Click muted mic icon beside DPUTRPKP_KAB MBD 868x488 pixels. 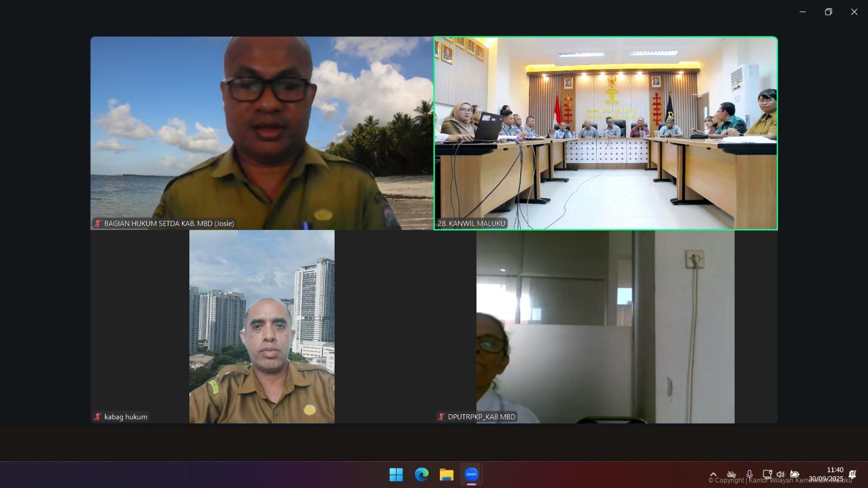coord(441,417)
